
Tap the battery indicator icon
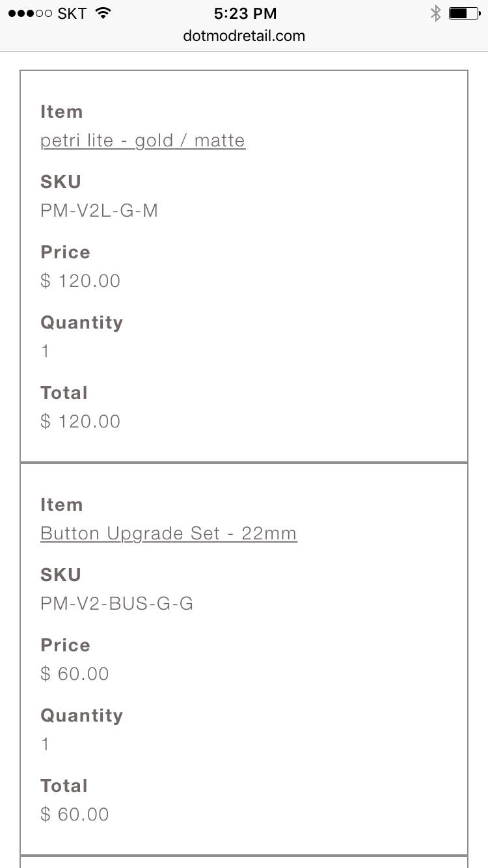pos(464,13)
